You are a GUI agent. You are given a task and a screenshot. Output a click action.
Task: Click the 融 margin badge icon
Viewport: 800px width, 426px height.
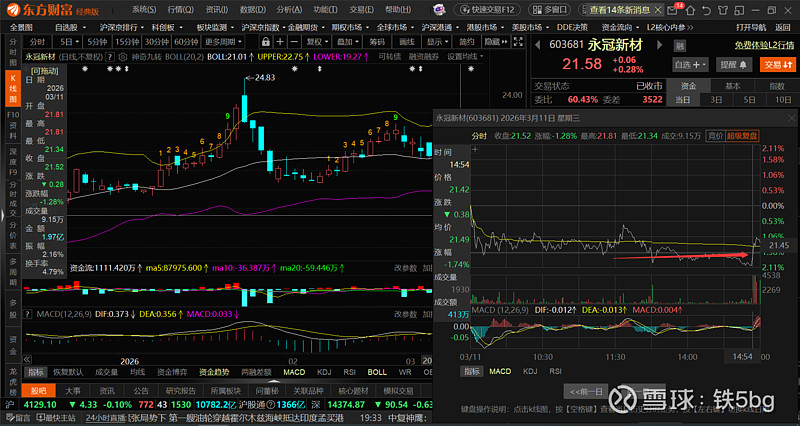coord(680,46)
